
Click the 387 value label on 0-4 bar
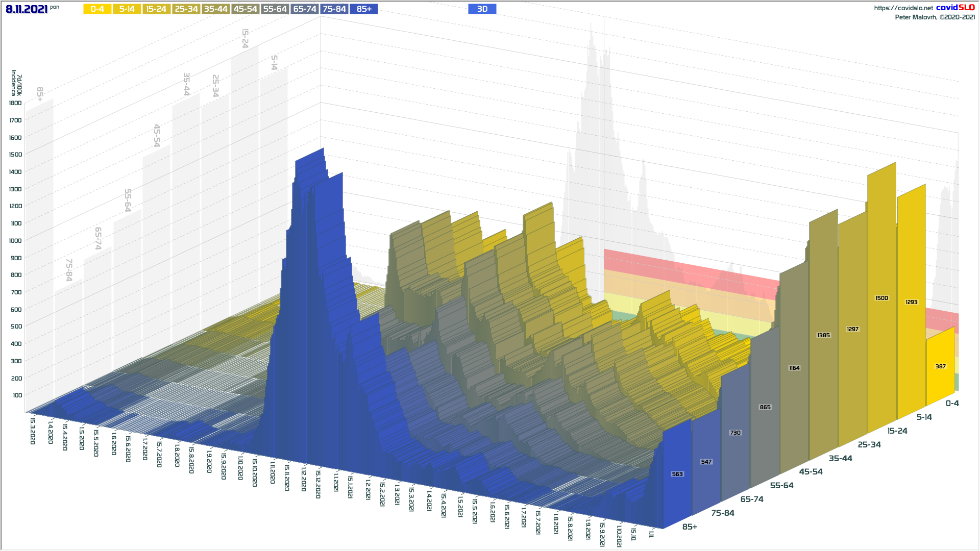tap(940, 366)
